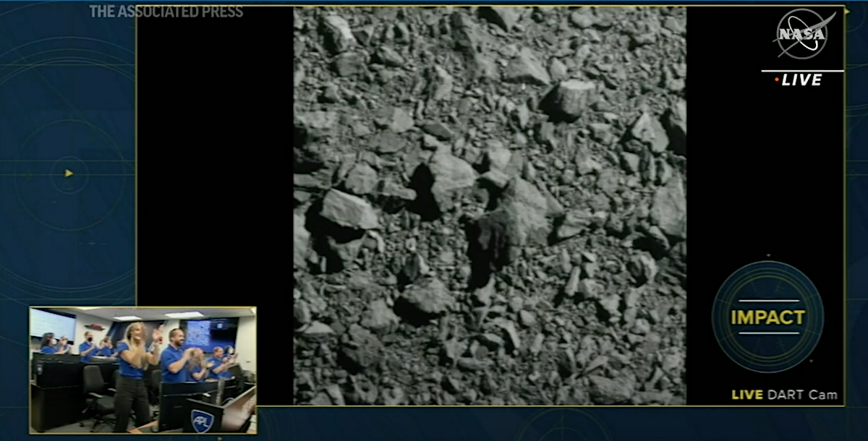Click the white LIVE text under the NASA logo

pos(802,80)
